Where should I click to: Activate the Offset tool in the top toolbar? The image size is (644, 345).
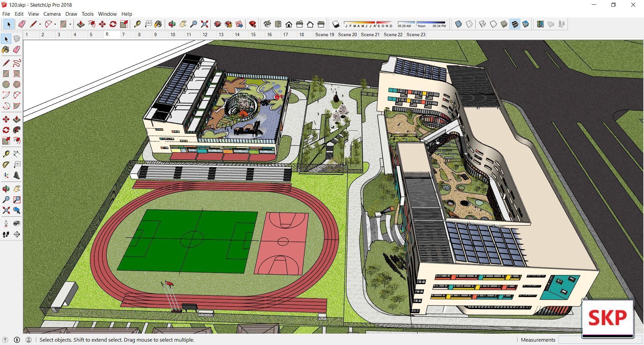(91, 24)
